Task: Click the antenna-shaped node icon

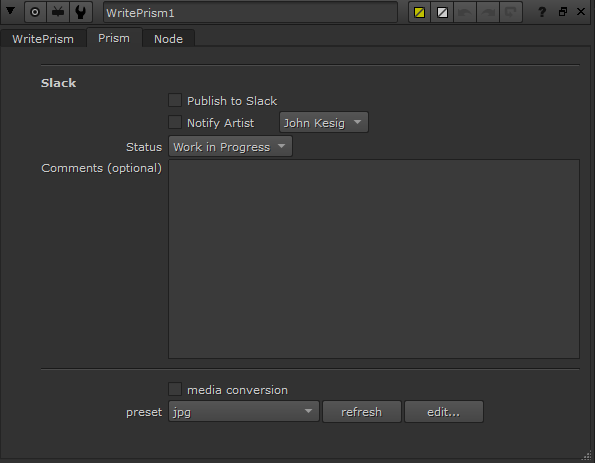Action: pos(58,12)
